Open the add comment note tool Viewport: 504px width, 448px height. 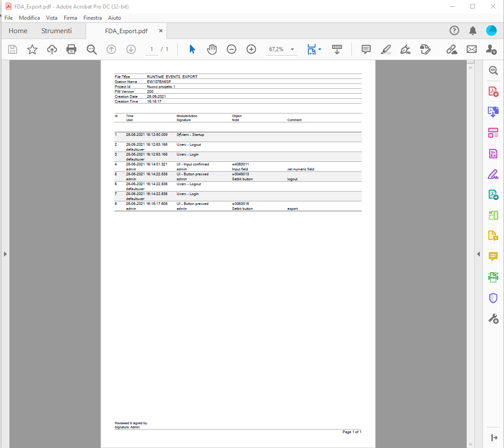pos(366,49)
